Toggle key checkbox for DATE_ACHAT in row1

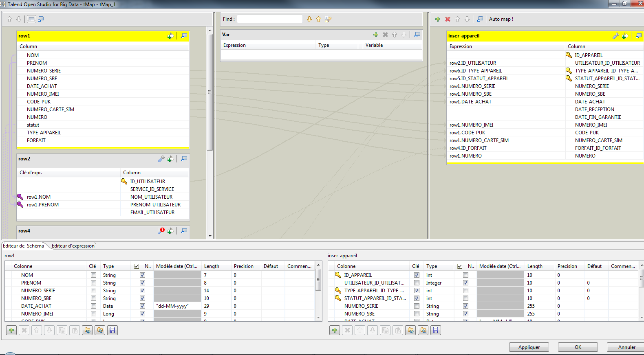94,306
